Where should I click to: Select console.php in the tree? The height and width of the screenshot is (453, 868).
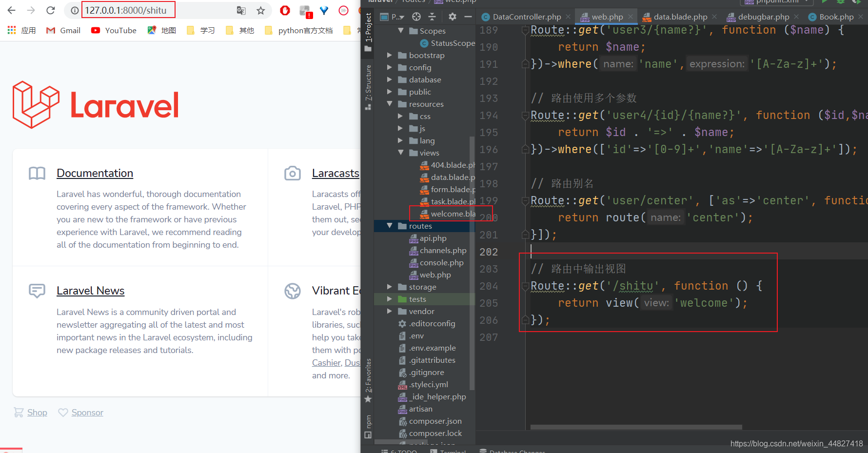[x=436, y=262]
